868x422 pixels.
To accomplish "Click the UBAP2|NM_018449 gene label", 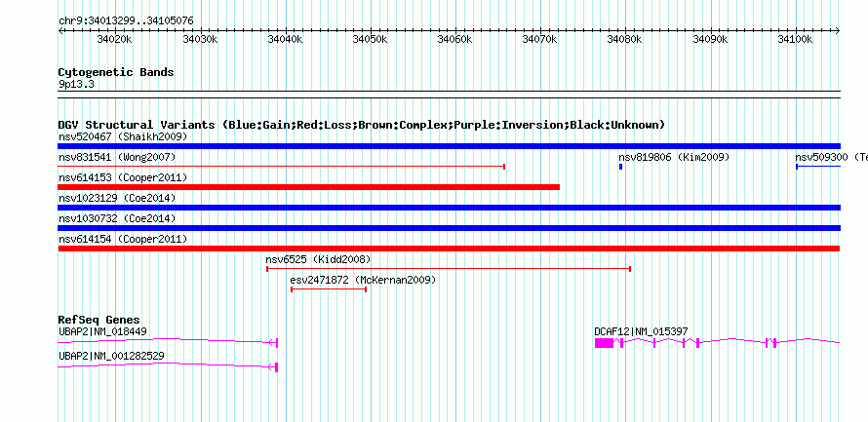I will [x=102, y=331].
